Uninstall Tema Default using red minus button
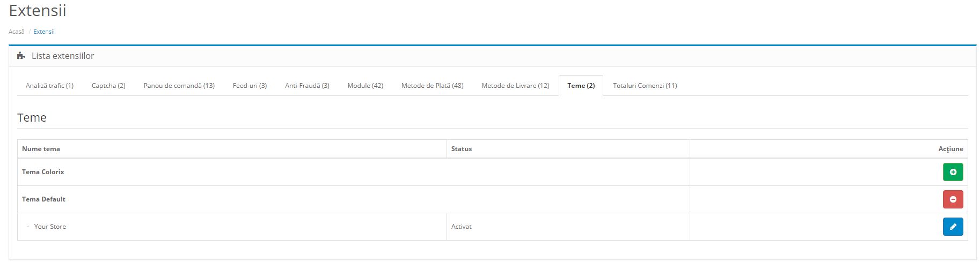Image resolution: width=980 pixels, height=269 pixels. [953, 199]
